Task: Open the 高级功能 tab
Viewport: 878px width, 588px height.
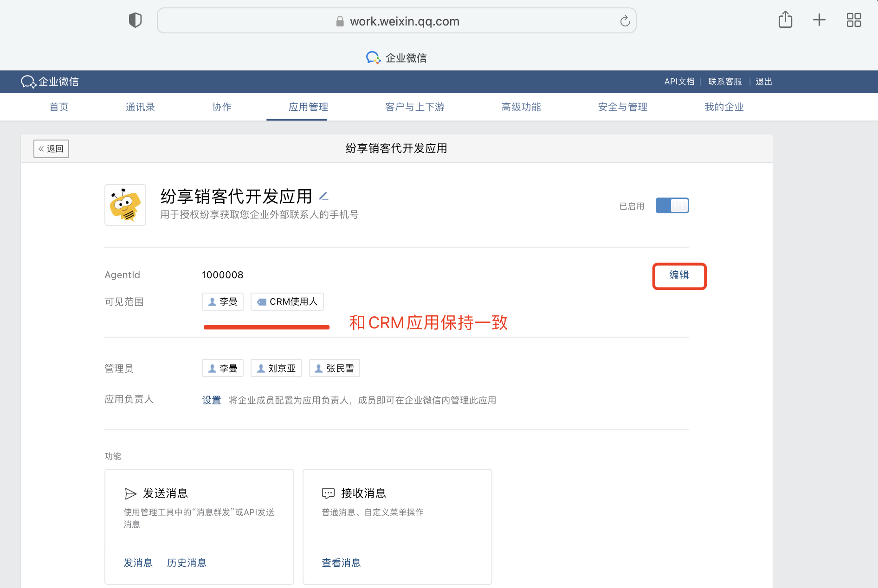Action: pyautogui.click(x=521, y=107)
